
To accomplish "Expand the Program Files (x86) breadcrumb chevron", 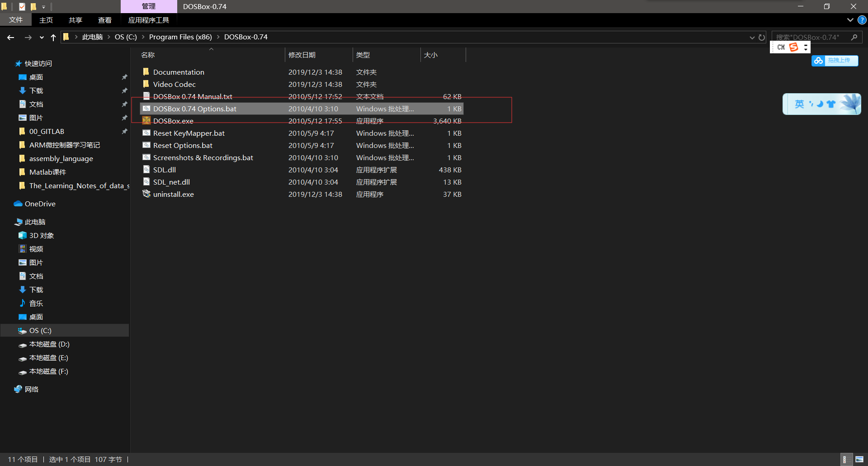I will (x=218, y=37).
